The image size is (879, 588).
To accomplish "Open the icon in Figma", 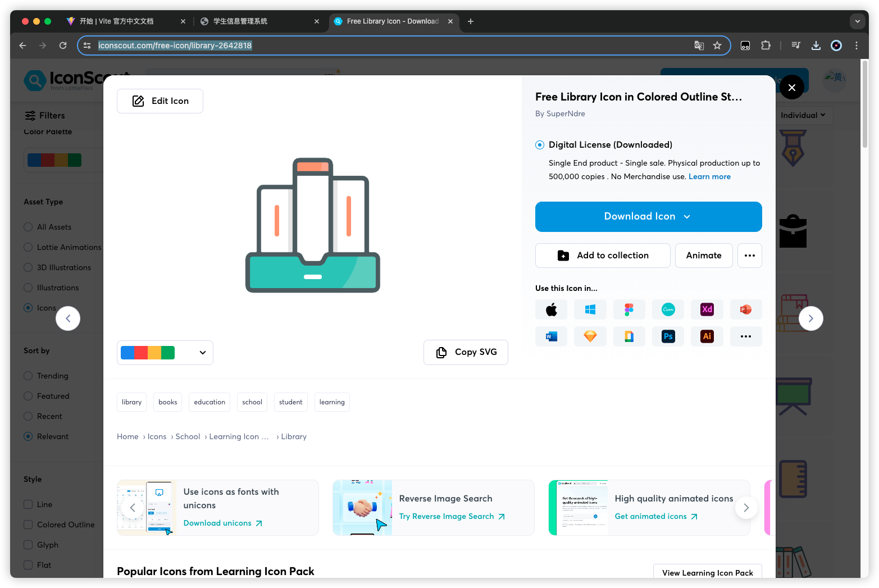I will point(629,309).
